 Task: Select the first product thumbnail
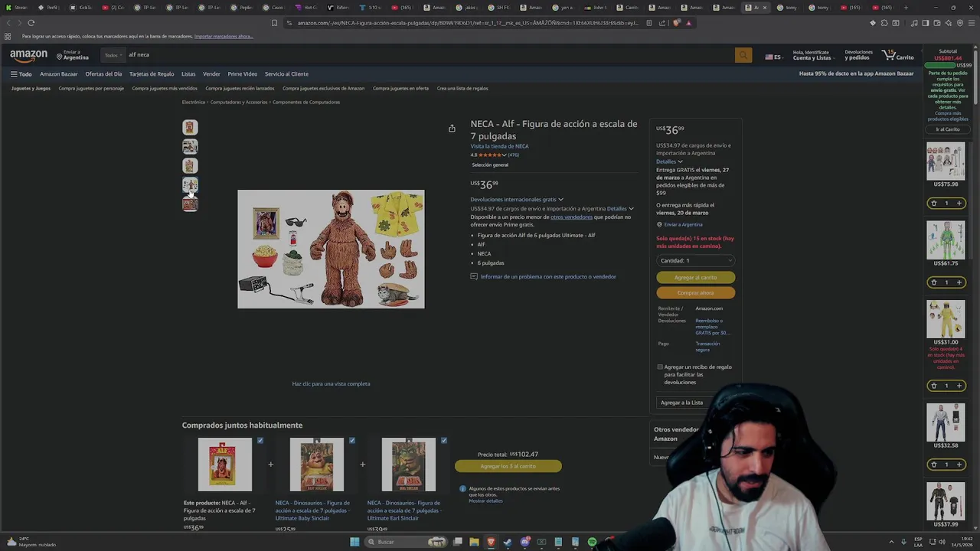tap(190, 127)
